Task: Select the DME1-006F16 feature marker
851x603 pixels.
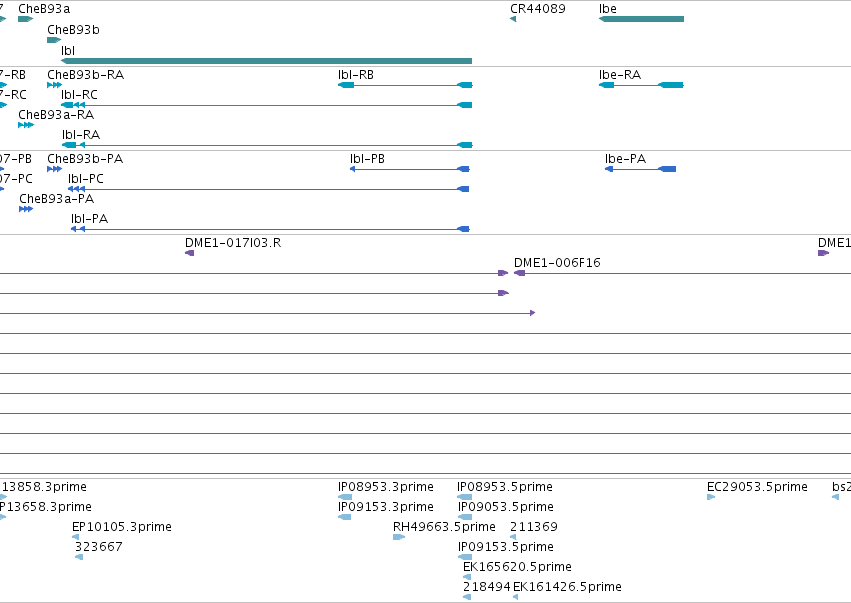Action: 519,273
